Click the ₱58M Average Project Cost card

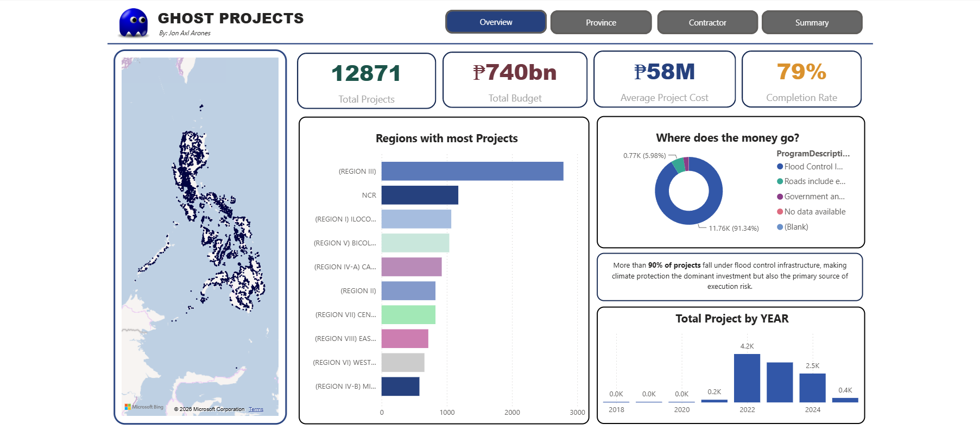click(665, 79)
